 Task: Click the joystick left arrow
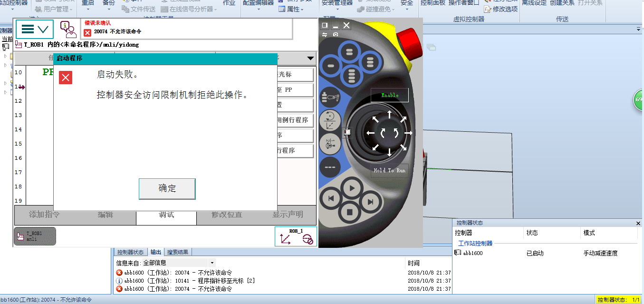(x=370, y=133)
